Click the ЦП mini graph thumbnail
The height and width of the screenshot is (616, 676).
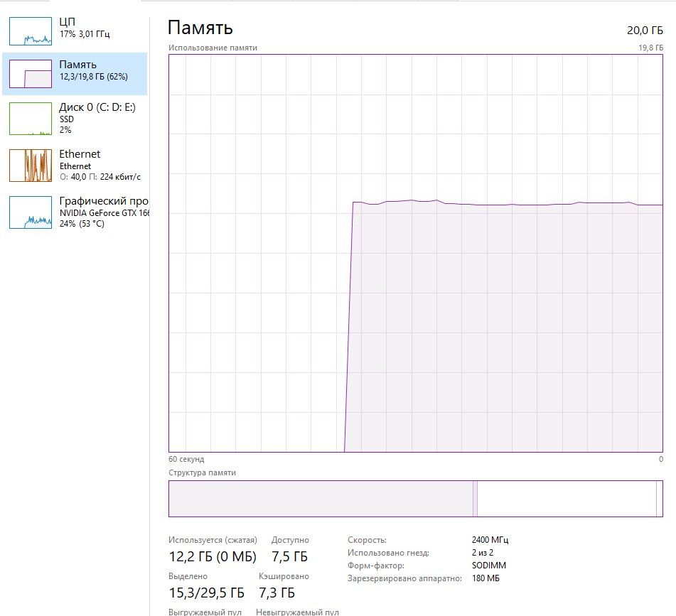[x=31, y=31]
